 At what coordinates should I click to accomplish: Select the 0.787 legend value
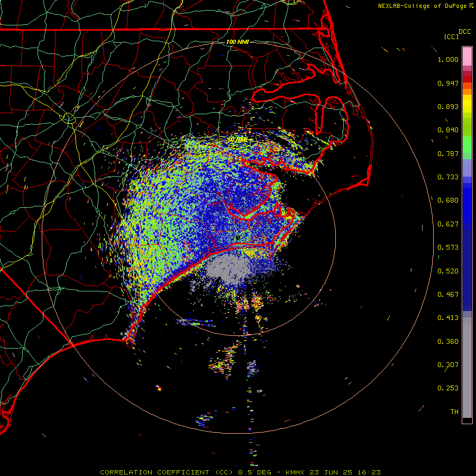click(448, 153)
